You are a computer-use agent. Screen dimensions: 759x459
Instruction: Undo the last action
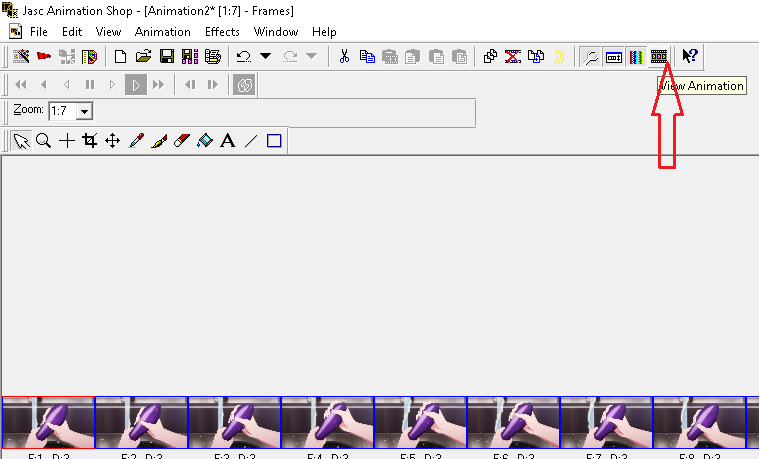(243, 57)
